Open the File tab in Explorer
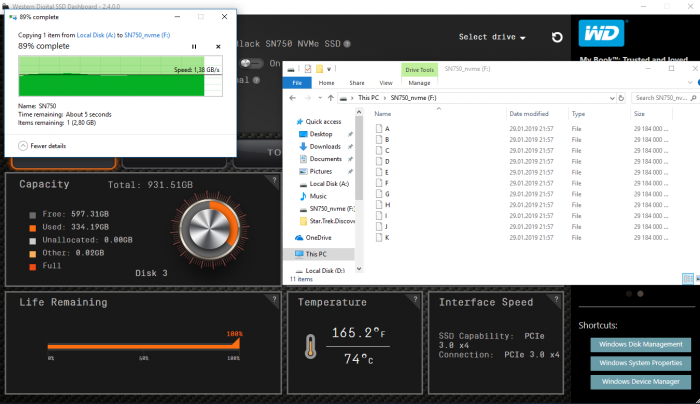 click(x=297, y=83)
